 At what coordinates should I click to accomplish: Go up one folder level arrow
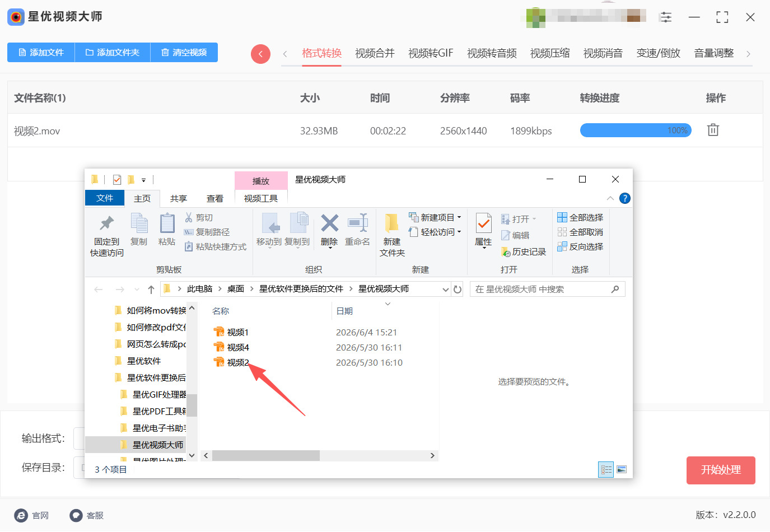coord(151,289)
